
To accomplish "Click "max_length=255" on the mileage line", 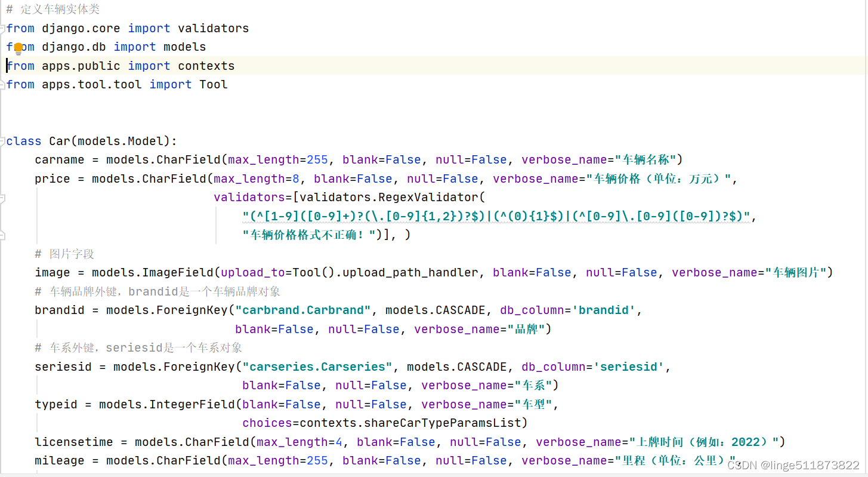I will pos(278,460).
